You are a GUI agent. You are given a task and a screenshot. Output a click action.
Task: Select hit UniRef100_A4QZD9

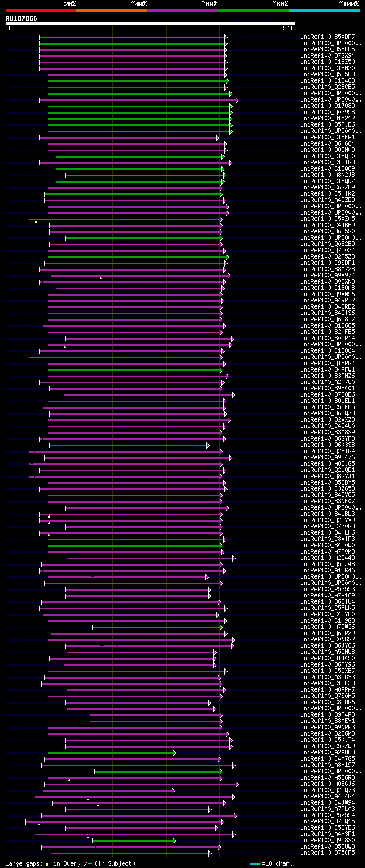pyautogui.click(x=327, y=200)
